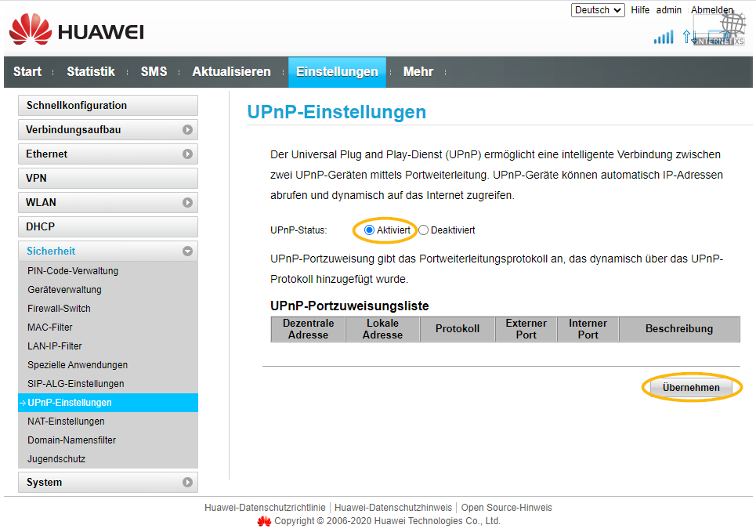Click the Dezentrale Adresse column header
The height and width of the screenshot is (532, 756).
point(308,329)
